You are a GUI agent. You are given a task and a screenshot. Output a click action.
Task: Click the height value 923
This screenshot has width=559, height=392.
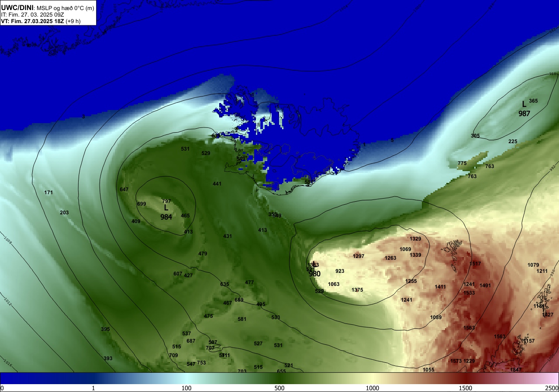point(340,271)
